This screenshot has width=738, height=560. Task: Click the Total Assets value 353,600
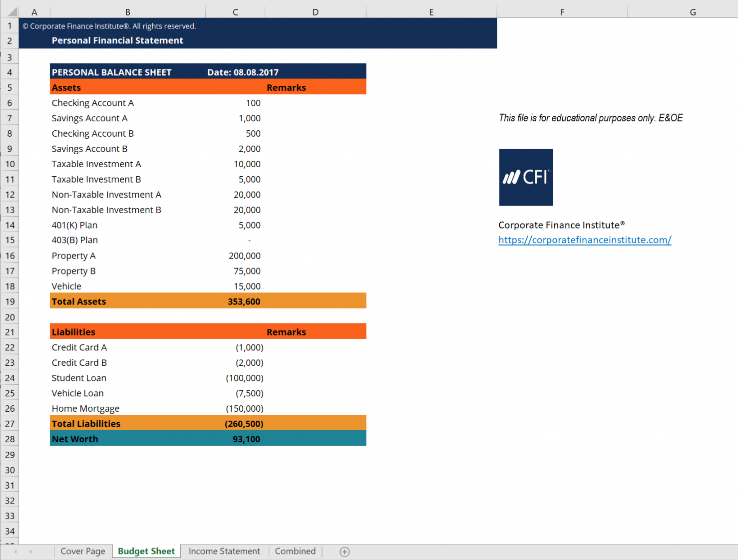(x=244, y=301)
